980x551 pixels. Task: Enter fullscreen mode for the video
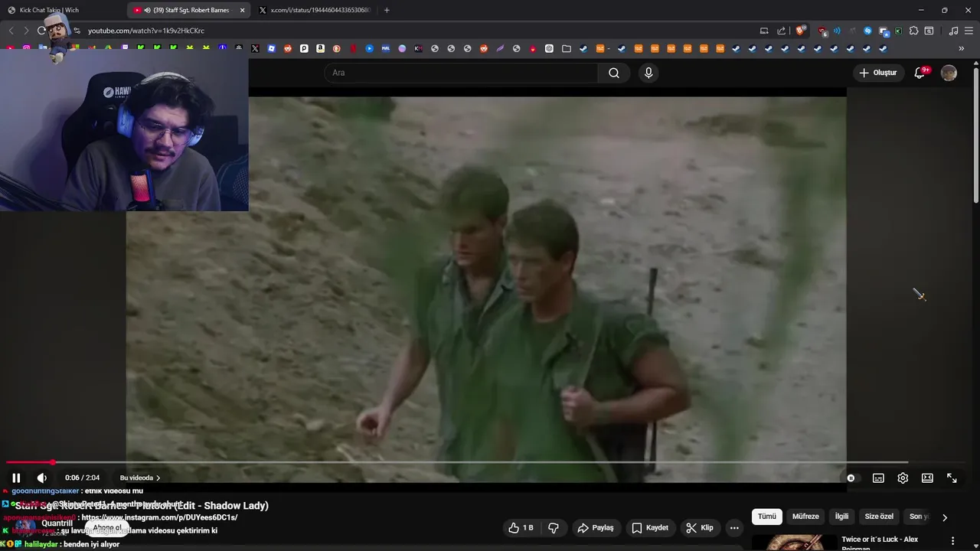click(952, 478)
